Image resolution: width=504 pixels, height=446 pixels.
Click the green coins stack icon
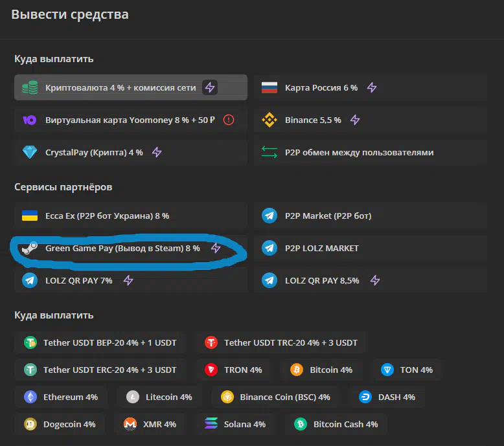click(x=30, y=87)
